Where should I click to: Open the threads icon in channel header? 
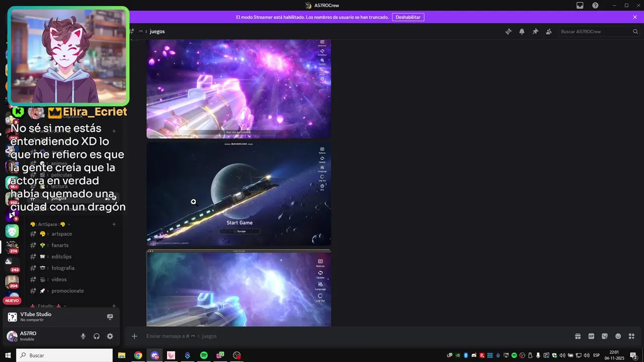(x=508, y=31)
